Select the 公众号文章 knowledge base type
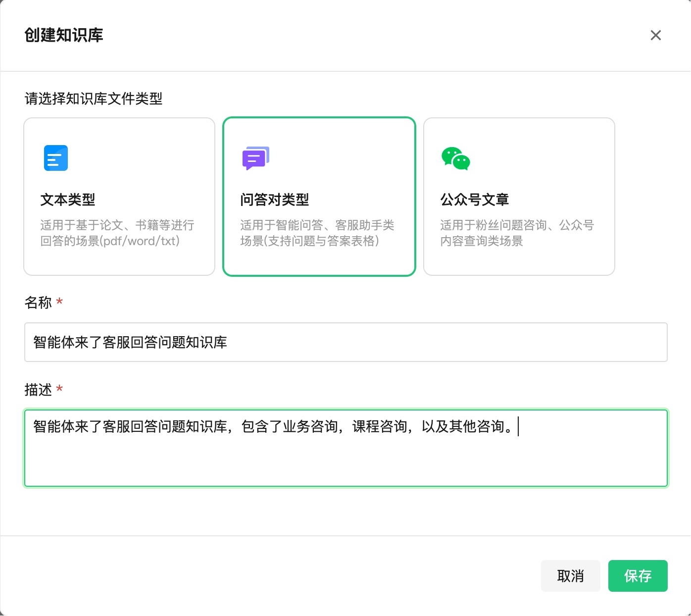 tap(519, 196)
